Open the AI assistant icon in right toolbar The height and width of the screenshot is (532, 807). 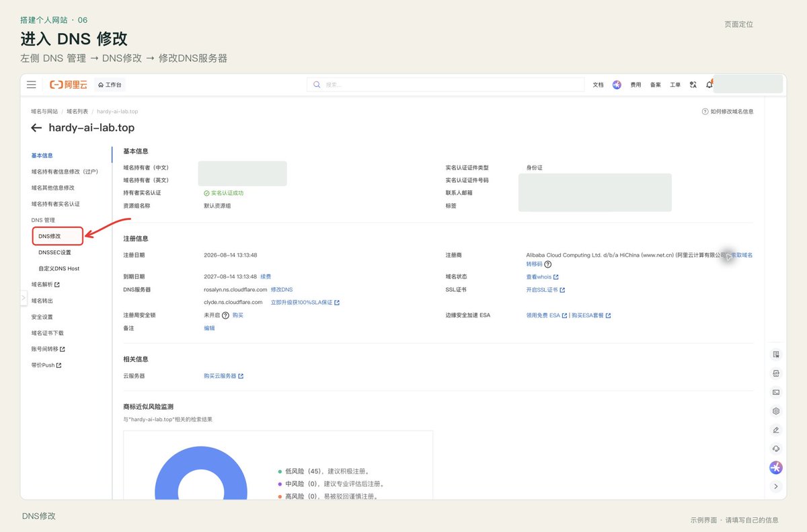(776, 467)
